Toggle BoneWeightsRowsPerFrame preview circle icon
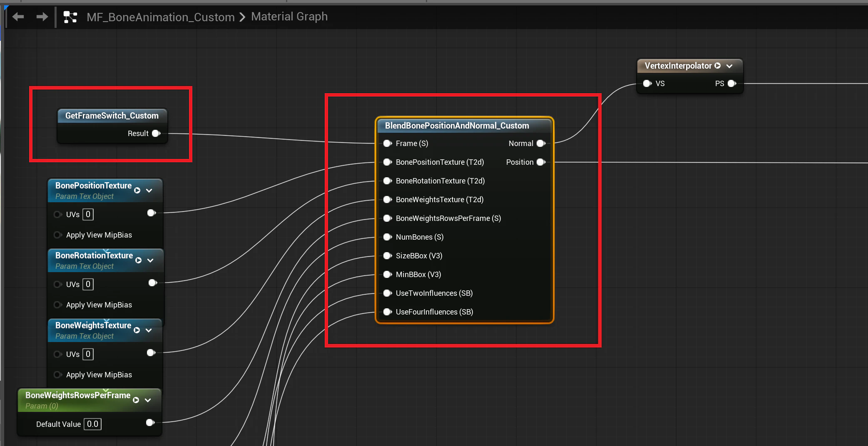The width and height of the screenshot is (868, 446). pos(136,400)
